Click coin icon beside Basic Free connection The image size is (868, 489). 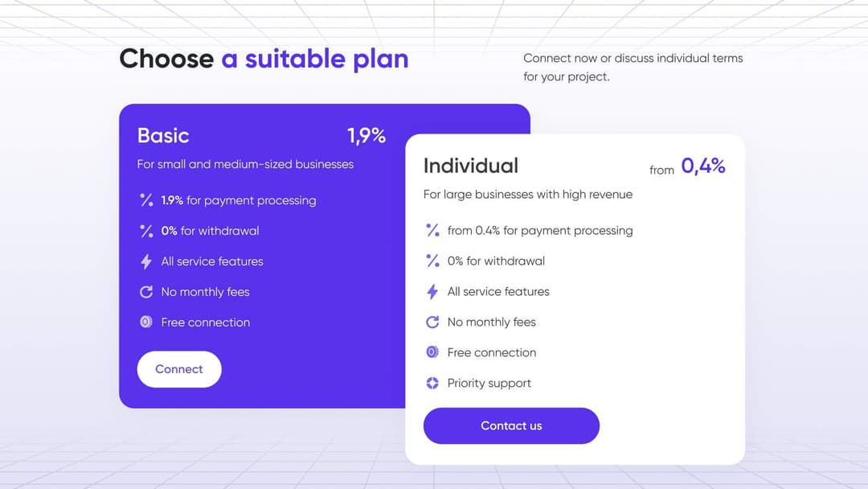click(146, 322)
